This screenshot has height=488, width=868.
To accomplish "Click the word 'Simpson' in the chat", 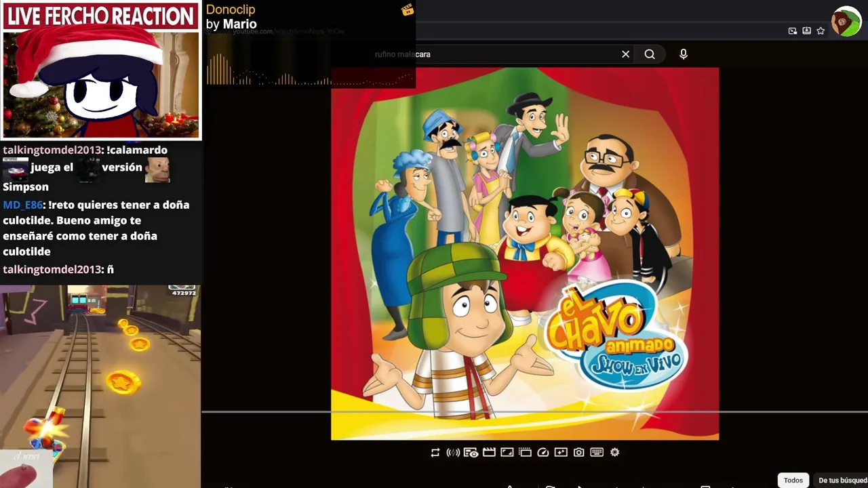I will pyautogui.click(x=26, y=187).
